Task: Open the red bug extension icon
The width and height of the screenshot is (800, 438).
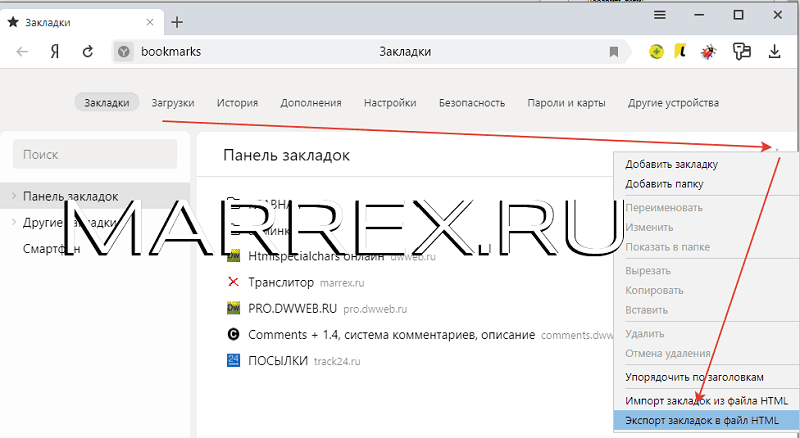Action: click(709, 52)
